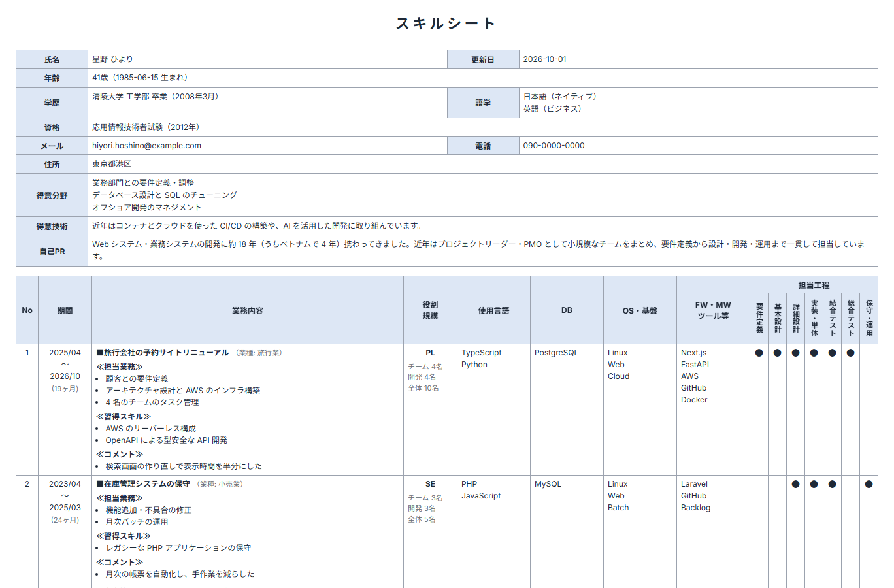This screenshot has width=894, height=588.
Task: Select the 清陵大学 工学部 卒業 education entry
Action: [155, 97]
